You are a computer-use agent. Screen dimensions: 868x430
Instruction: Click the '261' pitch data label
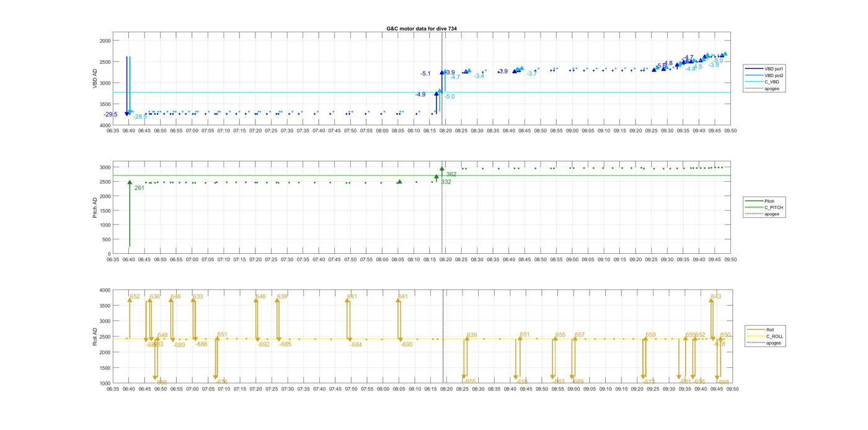[139, 187]
